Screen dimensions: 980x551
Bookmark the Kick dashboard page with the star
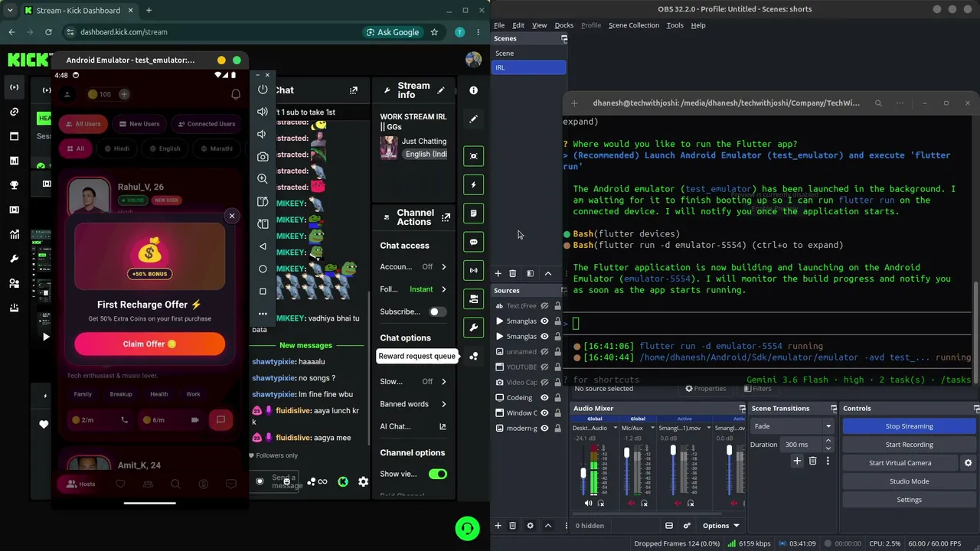[434, 32]
